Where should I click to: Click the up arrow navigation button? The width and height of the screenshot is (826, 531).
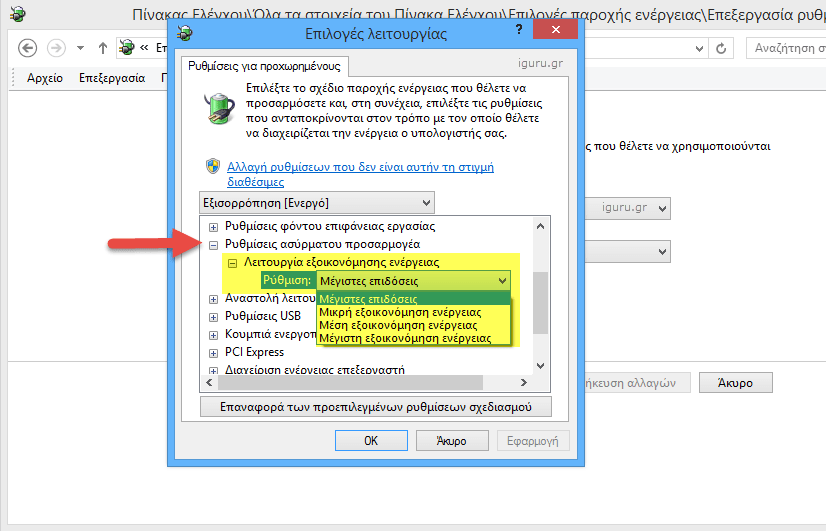click(x=103, y=48)
